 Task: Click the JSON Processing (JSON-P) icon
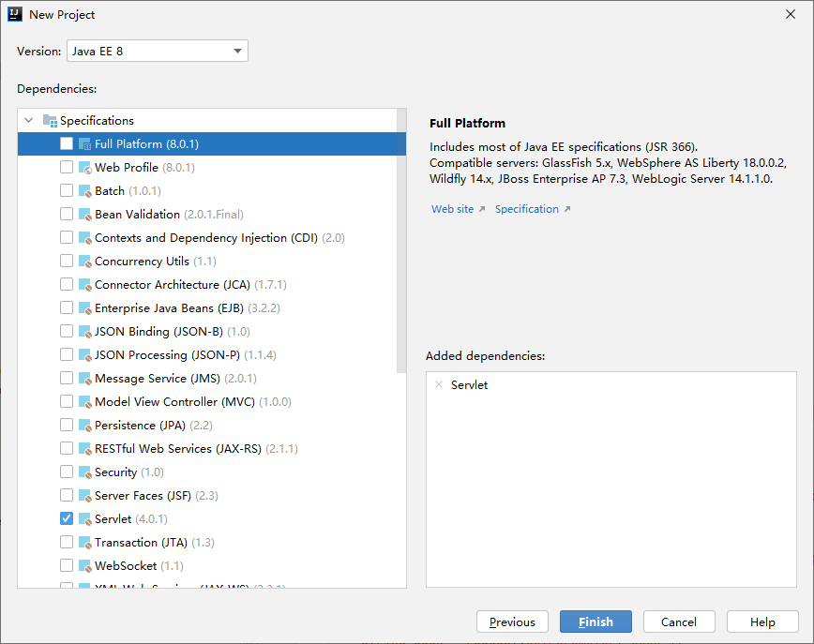click(85, 355)
